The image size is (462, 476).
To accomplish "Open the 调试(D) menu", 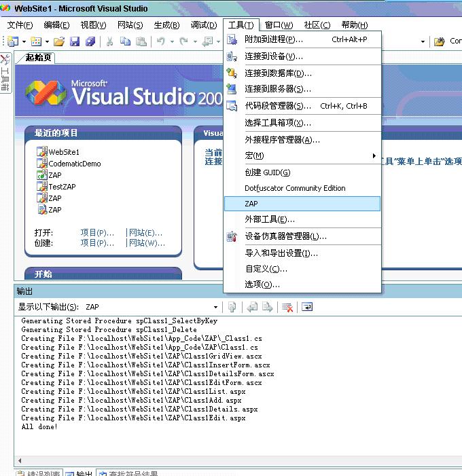I will [x=204, y=25].
